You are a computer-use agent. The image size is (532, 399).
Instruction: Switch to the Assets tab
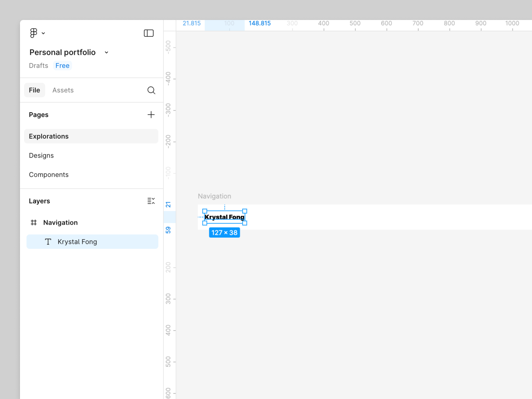(x=63, y=90)
